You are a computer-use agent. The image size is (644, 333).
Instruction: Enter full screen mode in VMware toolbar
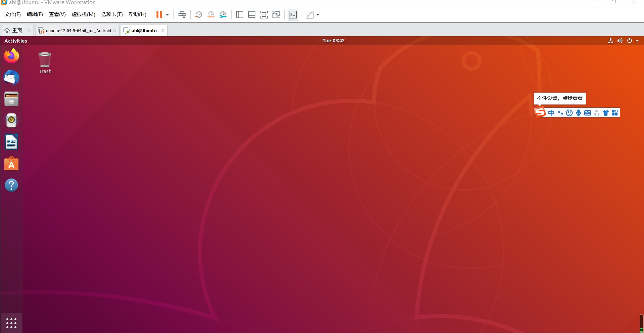(264, 14)
